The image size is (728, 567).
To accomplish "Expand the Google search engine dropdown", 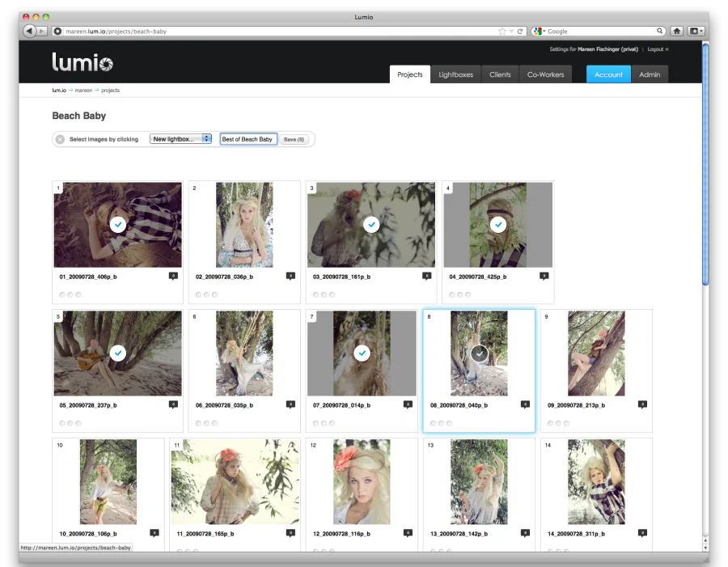I will pos(541,31).
